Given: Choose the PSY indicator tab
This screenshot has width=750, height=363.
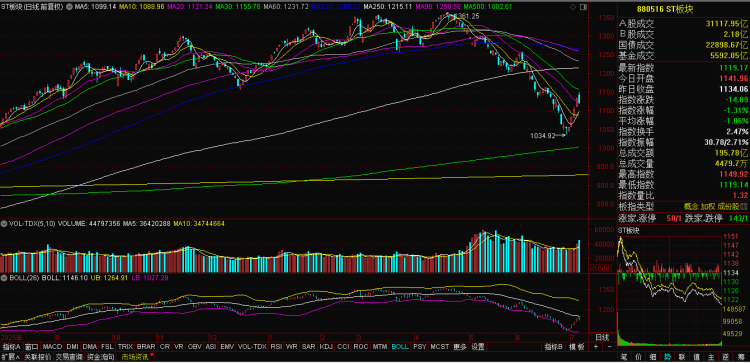Looking at the screenshot, I should (420, 347).
